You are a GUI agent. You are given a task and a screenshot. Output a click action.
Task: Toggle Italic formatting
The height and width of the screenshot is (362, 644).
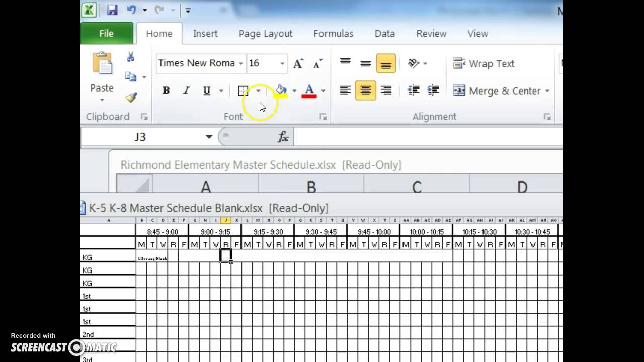[x=186, y=91]
